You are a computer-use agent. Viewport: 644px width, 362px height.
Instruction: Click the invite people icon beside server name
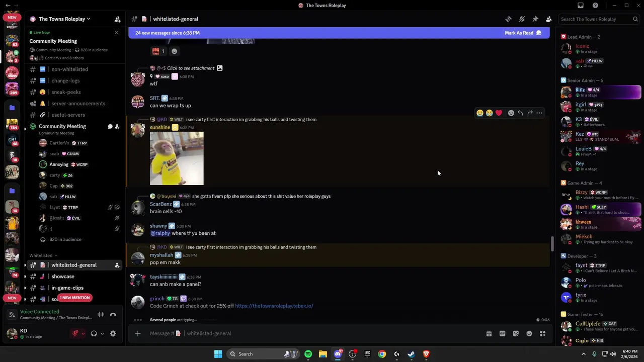click(x=117, y=19)
